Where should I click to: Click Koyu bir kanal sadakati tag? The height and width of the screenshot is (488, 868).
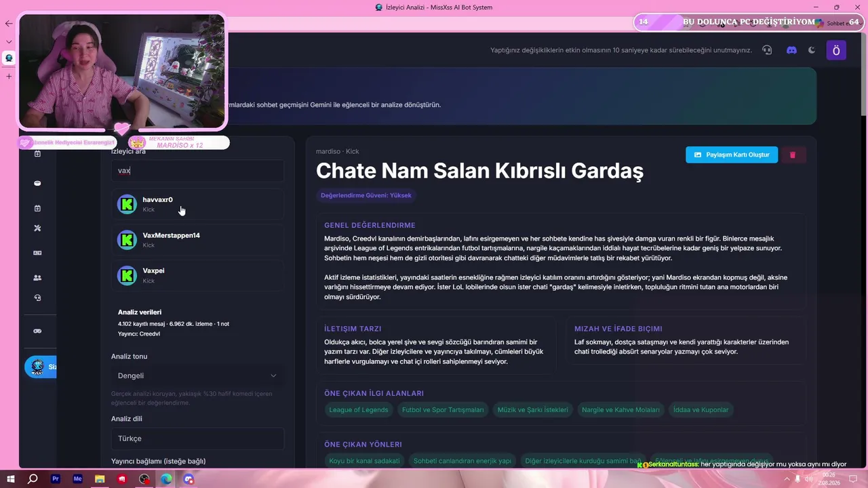[364, 461]
